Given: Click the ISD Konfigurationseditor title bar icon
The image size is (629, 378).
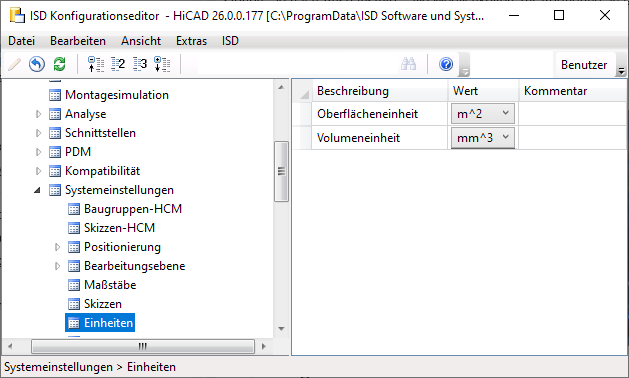Looking at the screenshot, I should click(x=17, y=15).
